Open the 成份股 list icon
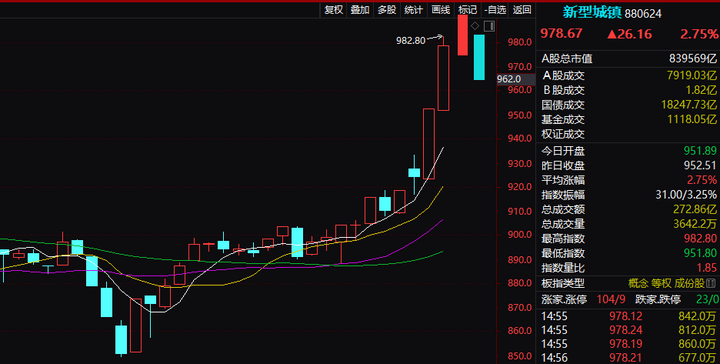Viewport: 720px width, 364px height. pyautogui.click(x=712, y=283)
